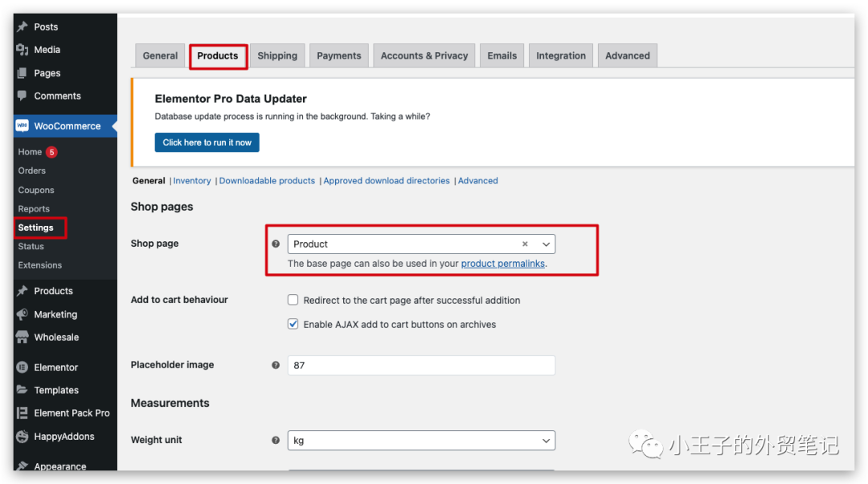This screenshot has height=484, width=868.
Task: Click the Element Pack Pro icon
Action: (23, 413)
